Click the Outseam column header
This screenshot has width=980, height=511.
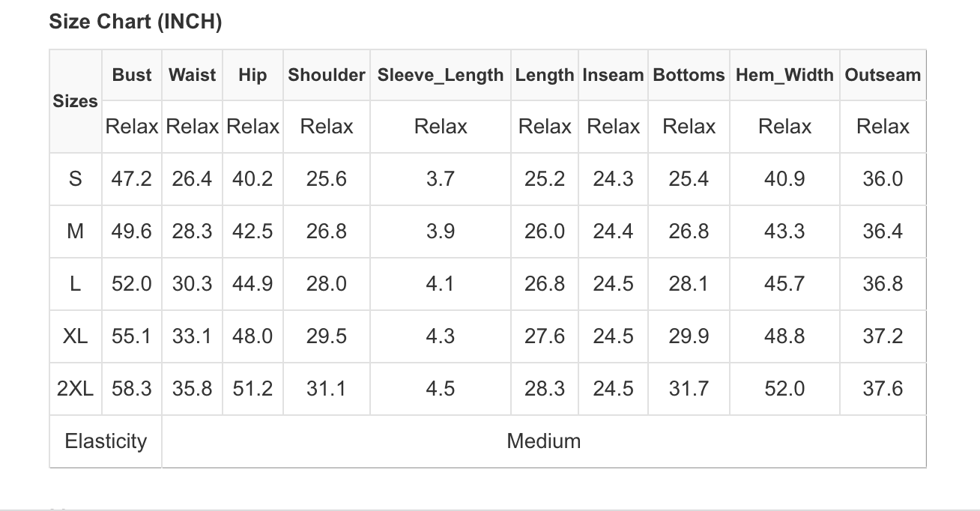click(x=883, y=75)
